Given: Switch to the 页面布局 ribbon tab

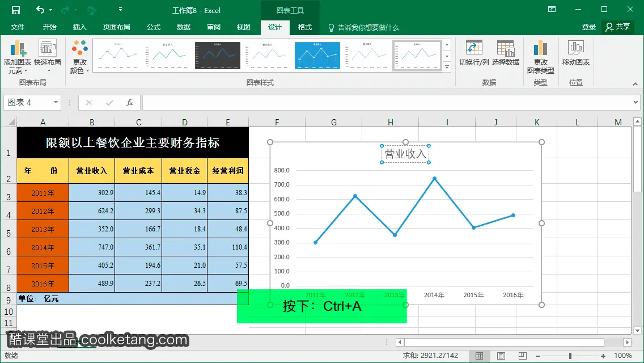Looking at the screenshot, I should tap(117, 27).
